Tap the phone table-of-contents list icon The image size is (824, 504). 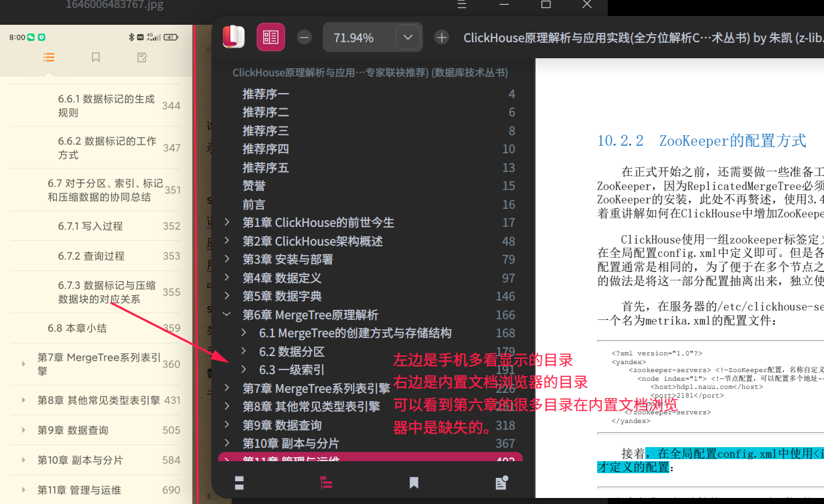(x=49, y=58)
